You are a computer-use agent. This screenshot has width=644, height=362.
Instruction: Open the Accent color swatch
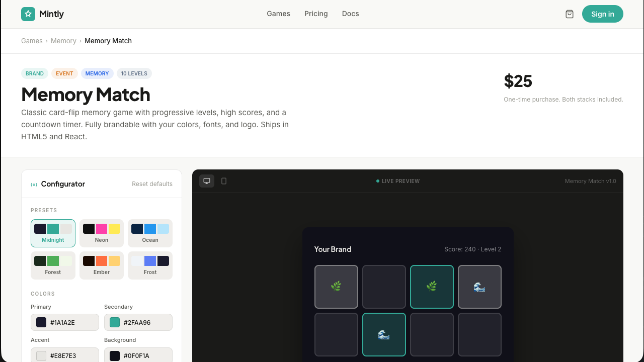[41, 355]
